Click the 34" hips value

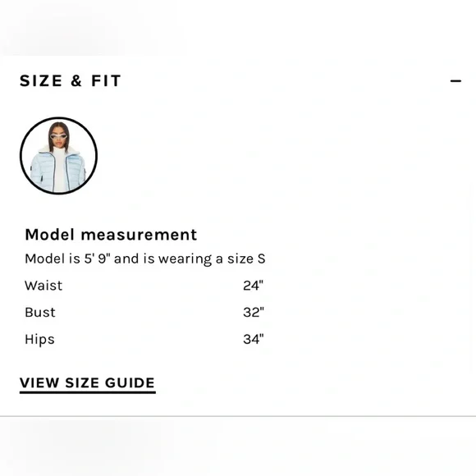click(254, 340)
